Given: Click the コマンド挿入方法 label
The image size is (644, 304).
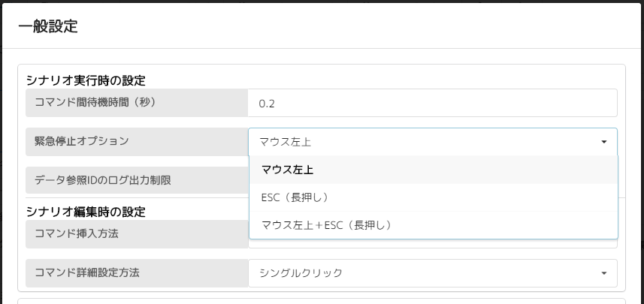Looking at the screenshot, I should pyautogui.click(x=77, y=233).
